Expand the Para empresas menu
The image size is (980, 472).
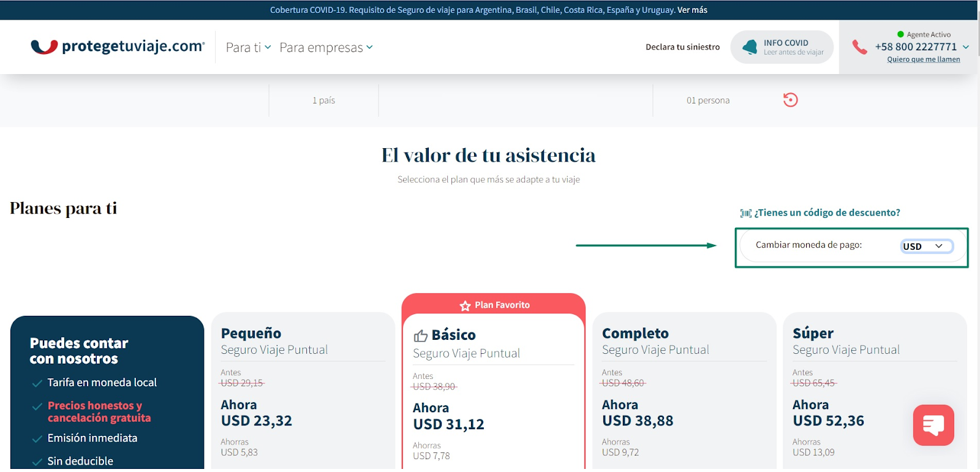click(326, 47)
